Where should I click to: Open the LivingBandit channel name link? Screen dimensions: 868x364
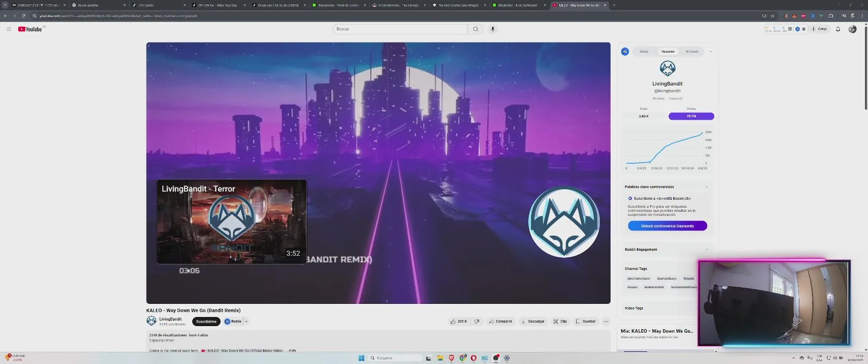pos(170,319)
